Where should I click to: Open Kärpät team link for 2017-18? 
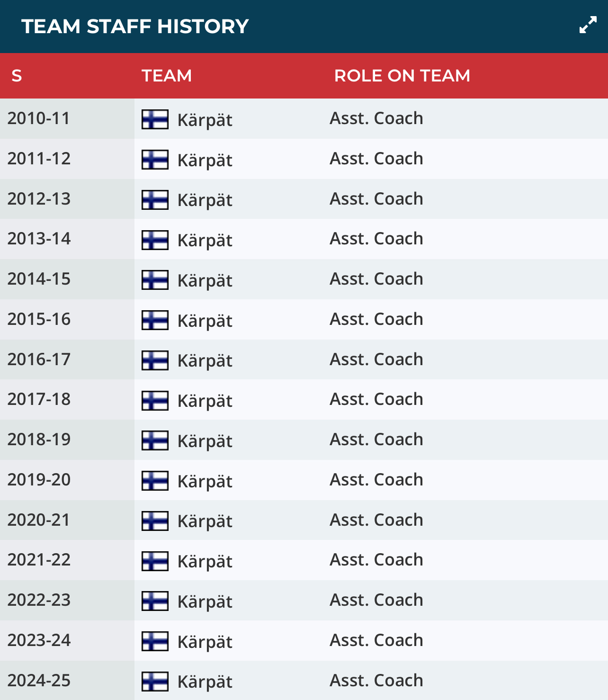(205, 401)
